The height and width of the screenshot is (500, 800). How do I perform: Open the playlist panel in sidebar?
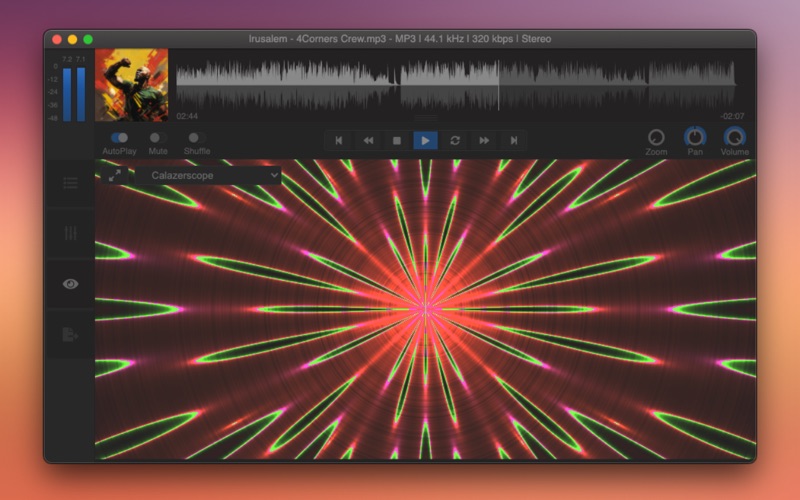(x=70, y=183)
